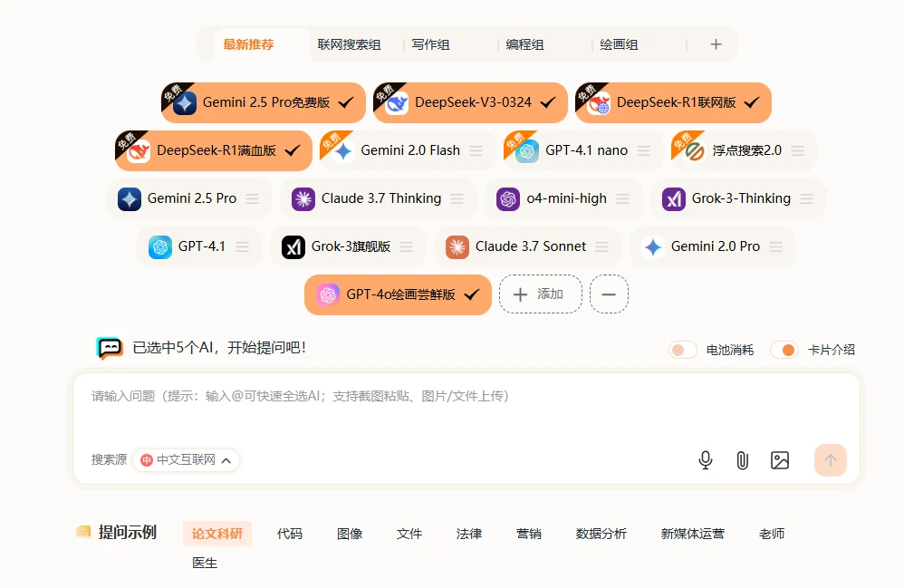Select the Claude 3.7 Sonnet model chip
Image resolution: width=904 pixels, height=588 pixels.
pos(527,246)
